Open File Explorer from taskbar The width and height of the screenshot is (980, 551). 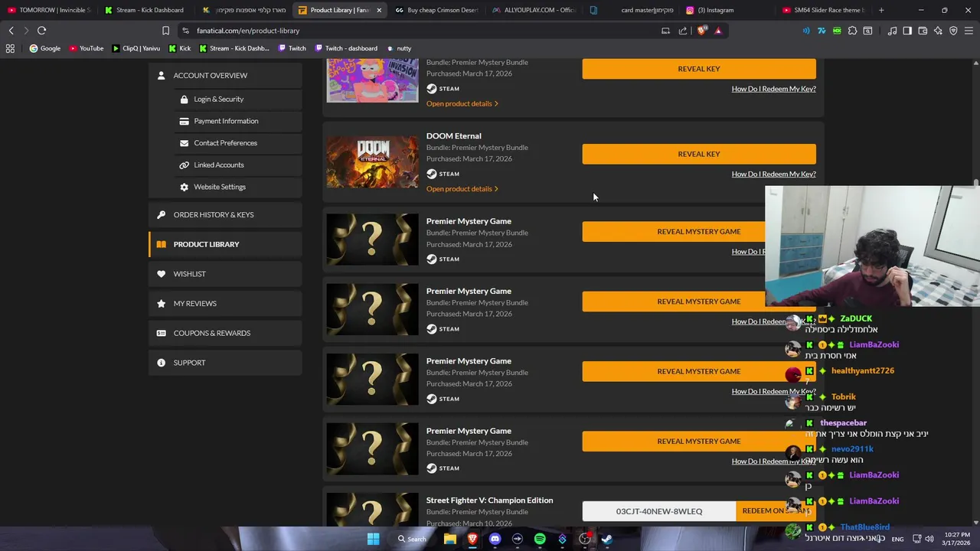pyautogui.click(x=450, y=539)
